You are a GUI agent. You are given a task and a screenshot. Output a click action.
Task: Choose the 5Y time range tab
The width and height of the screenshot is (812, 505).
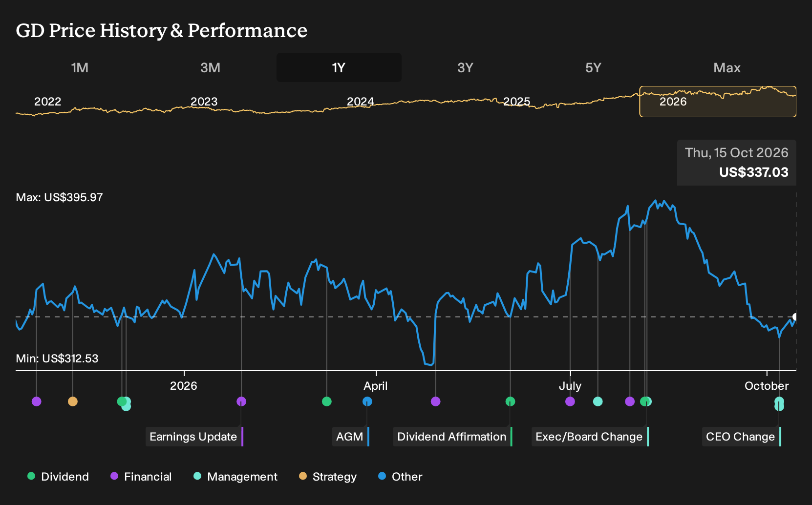tap(593, 67)
